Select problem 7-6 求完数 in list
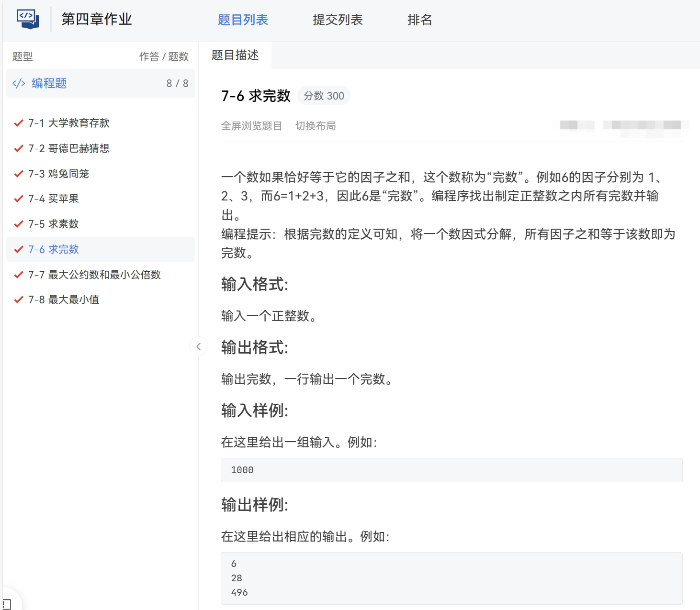700x610 pixels. [101, 249]
